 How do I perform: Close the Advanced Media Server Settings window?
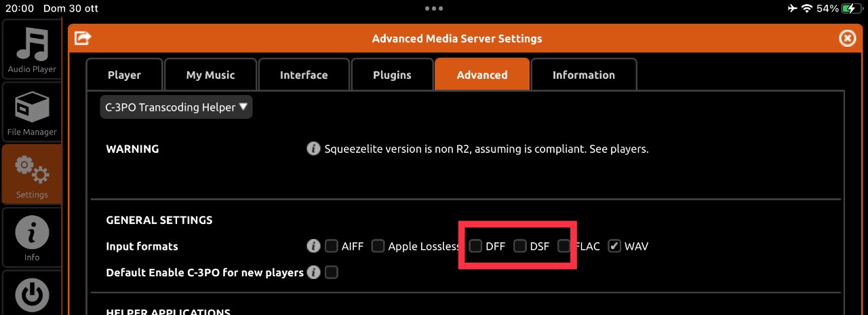[848, 39]
